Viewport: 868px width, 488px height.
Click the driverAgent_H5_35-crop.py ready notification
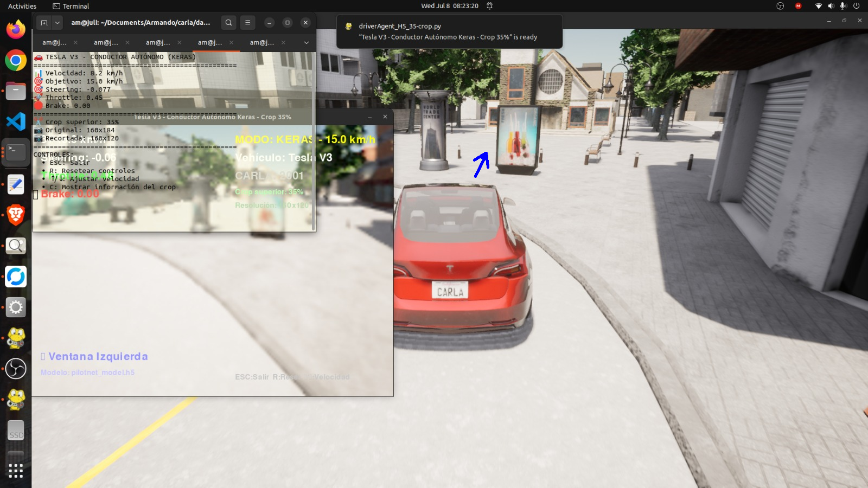(x=449, y=31)
